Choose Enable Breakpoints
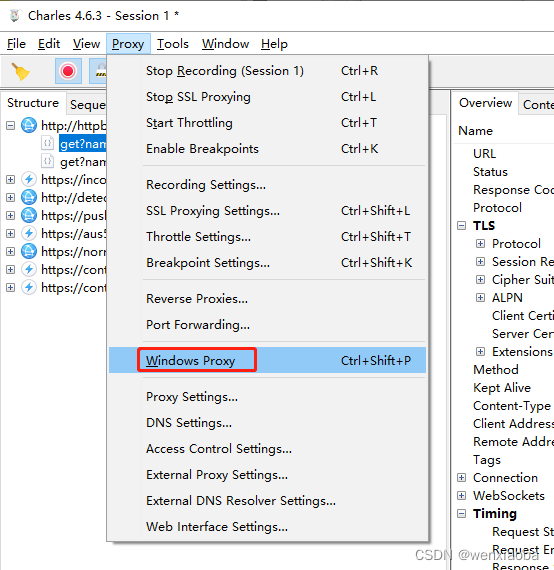Image resolution: width=554 pixels, height=570 pixels. tap(267, 149)
